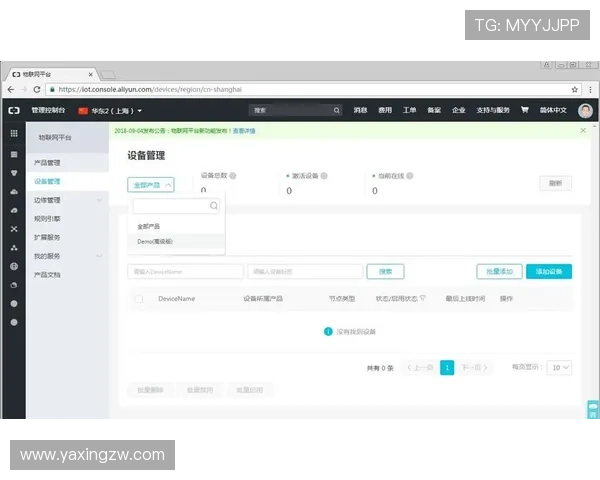Select page 1 in pagination
This screenshot has height=480, width=600.
[x=447, y=367]
